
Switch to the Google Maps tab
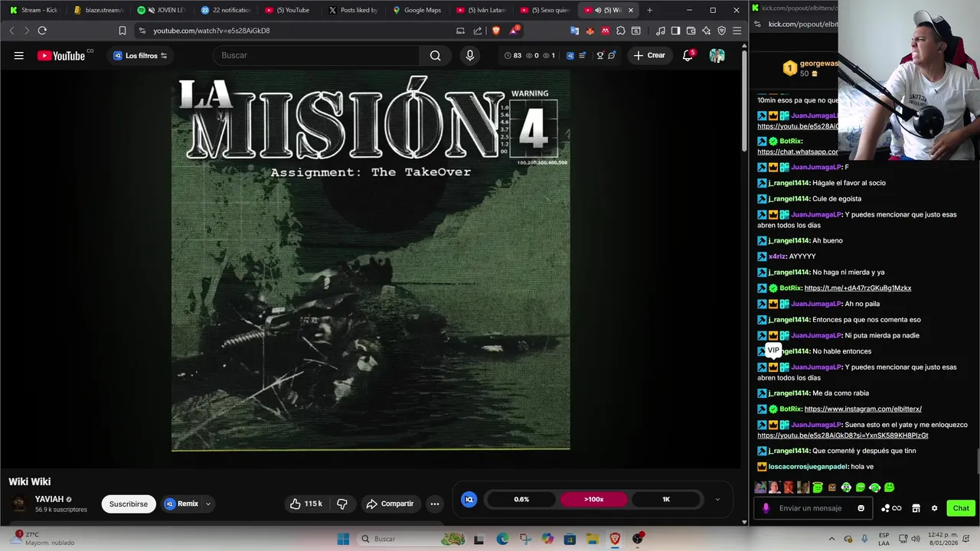(418, 10)
